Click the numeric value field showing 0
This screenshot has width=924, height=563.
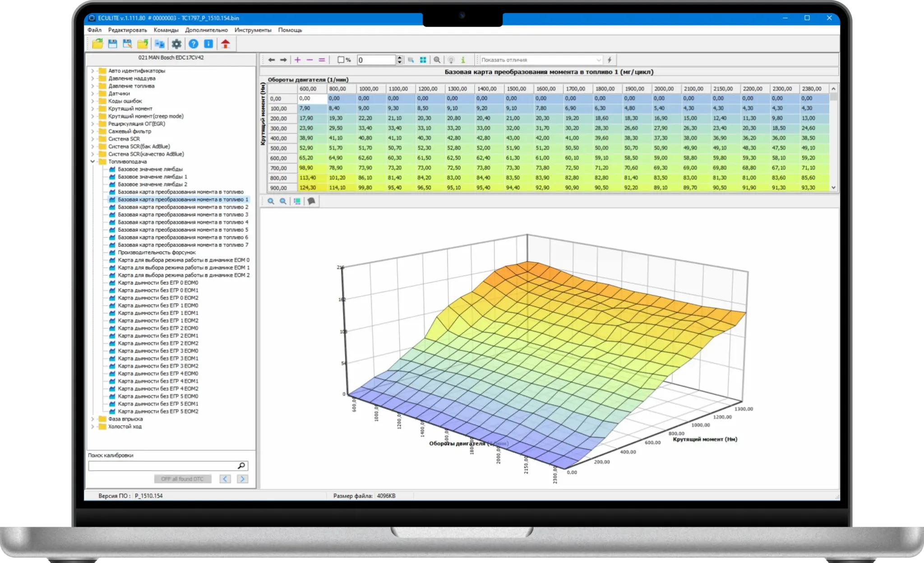tap(376, 60)
